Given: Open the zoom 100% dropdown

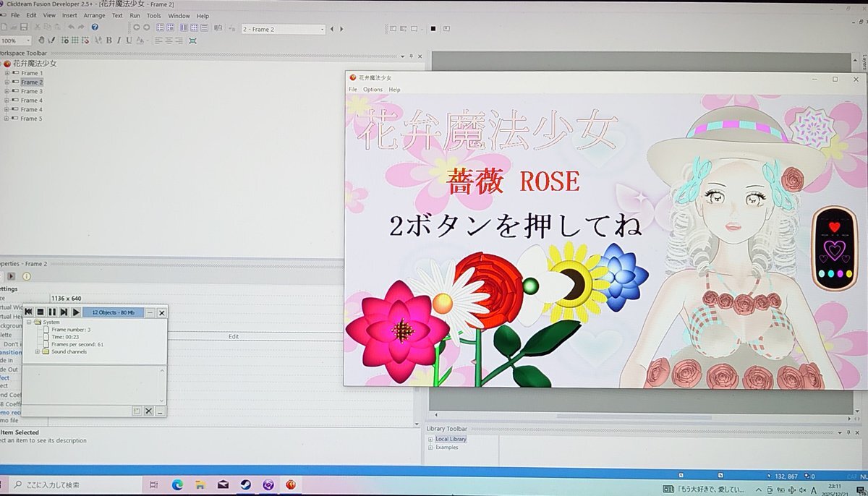Looking at the screenshot, I should [29, 41].
